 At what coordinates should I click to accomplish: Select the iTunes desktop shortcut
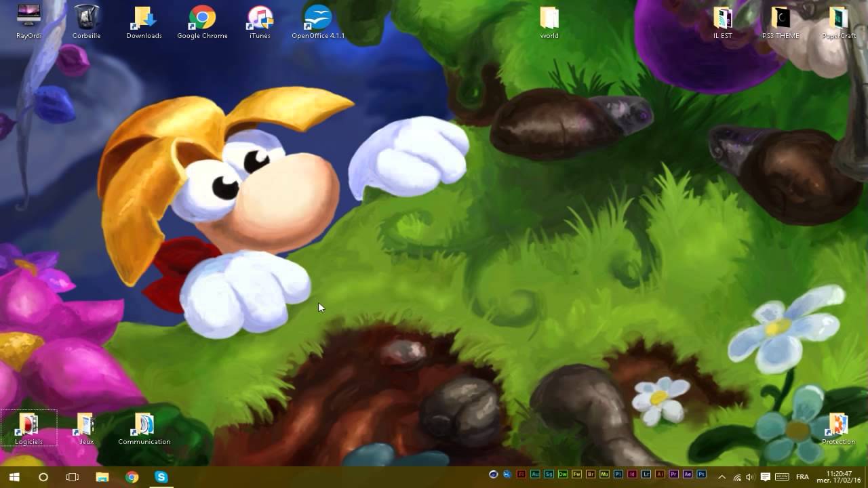pyautogui.click(x=260, y=21)
